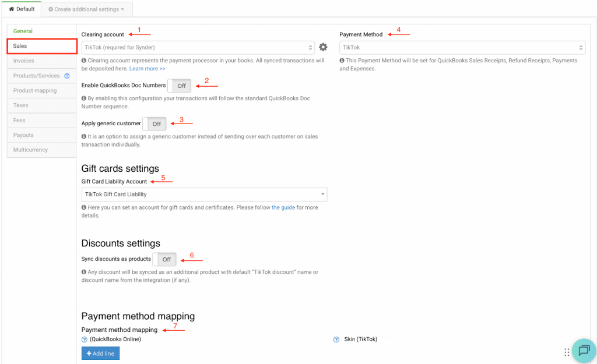Click the help icon next to Products/Services
This screenshot has width=597, height=364.
tap(67, 76)
